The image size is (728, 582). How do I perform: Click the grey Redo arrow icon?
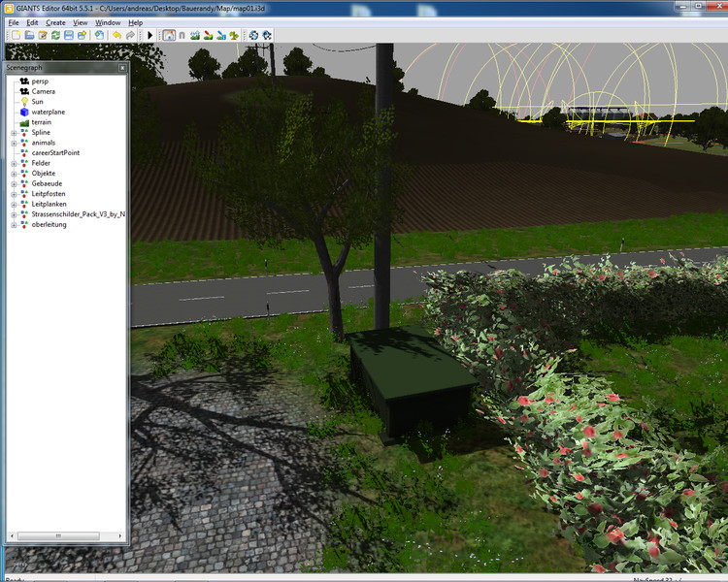pyautogui.click(x=130, y=35)
